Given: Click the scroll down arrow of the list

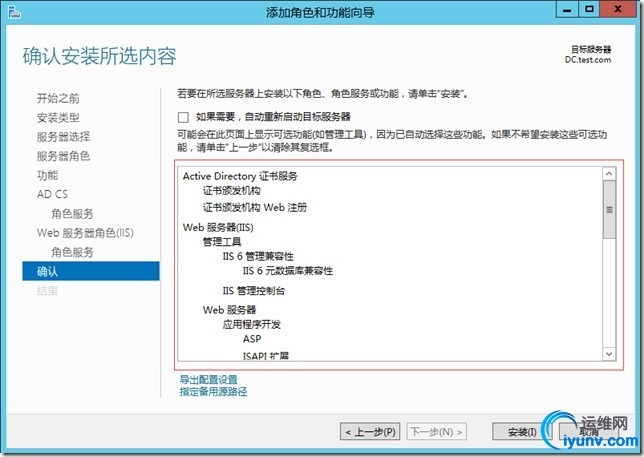Looking at the screenshot, I should (609, 354).
